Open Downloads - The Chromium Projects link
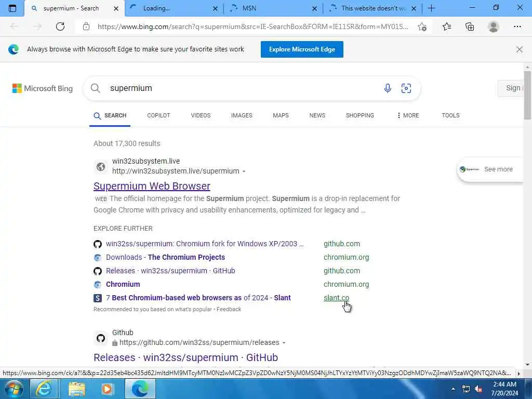 coord(165,257)
